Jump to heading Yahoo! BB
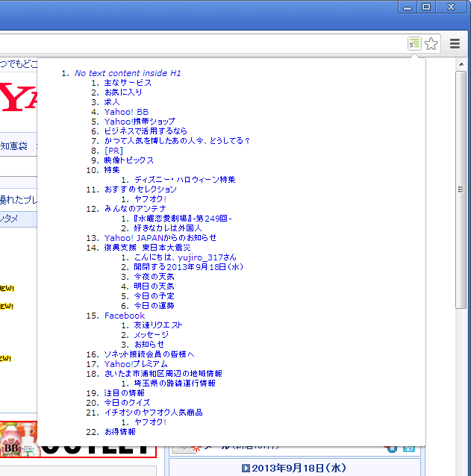The width and height of the screenshot is (471, 476). pyautogui.click(x=126, y=112)
